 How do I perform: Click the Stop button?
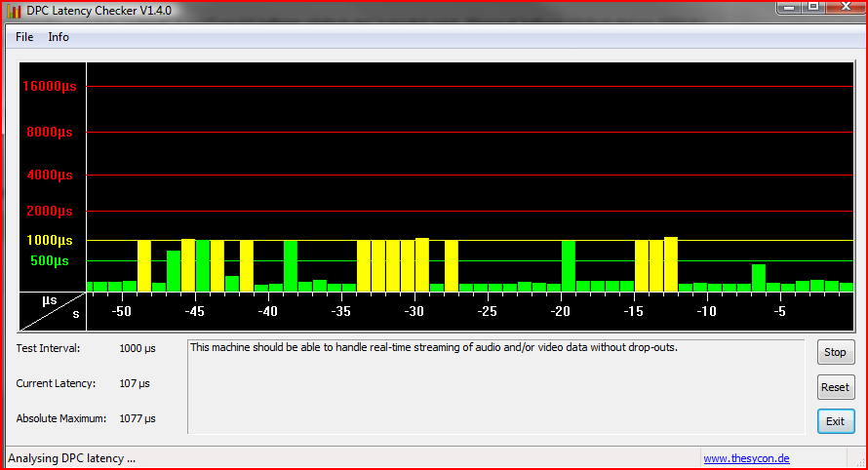[x=836, y=352]
